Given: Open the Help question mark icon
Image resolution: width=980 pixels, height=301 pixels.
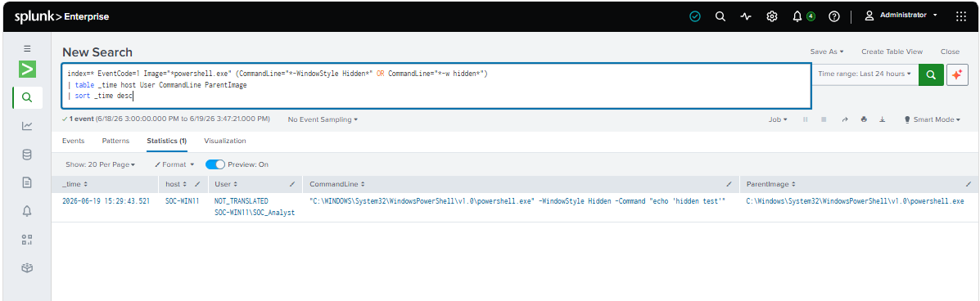Looking at the screenshot, I should [833, 17].
